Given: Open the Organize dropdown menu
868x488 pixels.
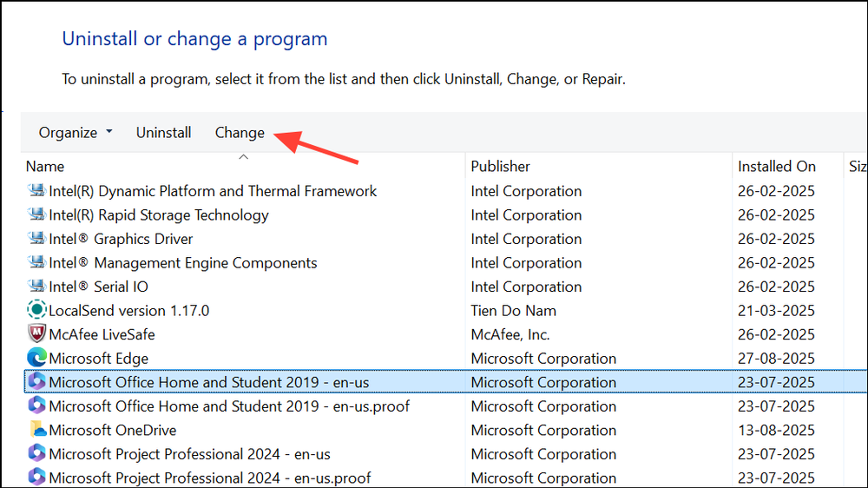Looking at the screenshot, I should [x=76, y=132].
